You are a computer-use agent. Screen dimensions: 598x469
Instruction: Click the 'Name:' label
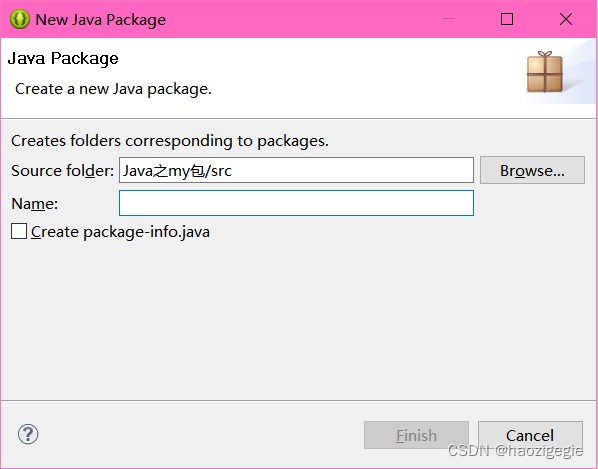(35, 204)
